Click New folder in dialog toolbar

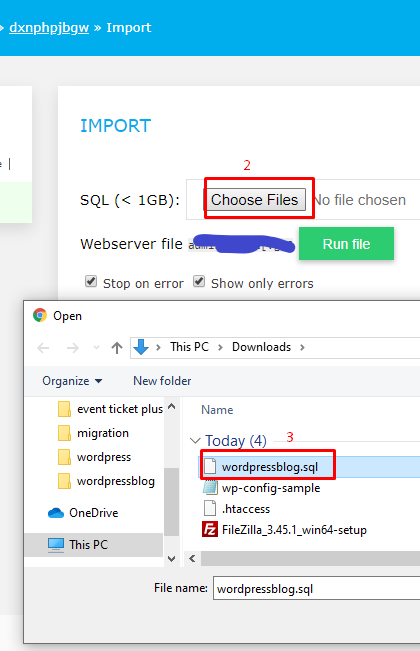(162, 381)
